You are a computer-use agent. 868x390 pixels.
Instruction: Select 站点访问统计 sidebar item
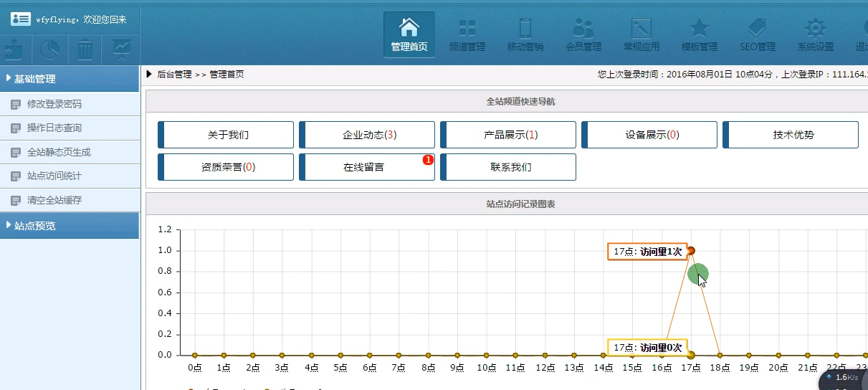pyautogui.click(x=54, y=176)
